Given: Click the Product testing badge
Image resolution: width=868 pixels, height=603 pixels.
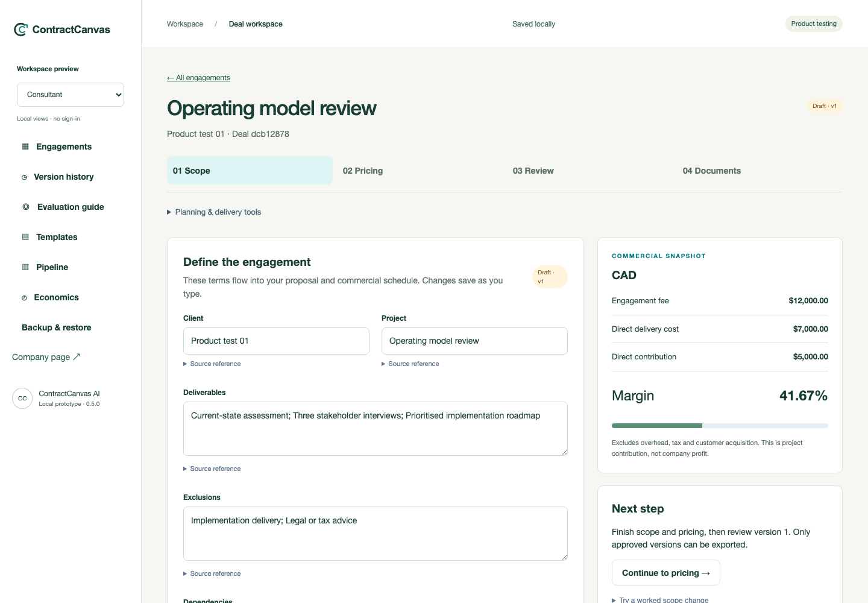Looking at the screenshot, I should (x=814, y=24).
